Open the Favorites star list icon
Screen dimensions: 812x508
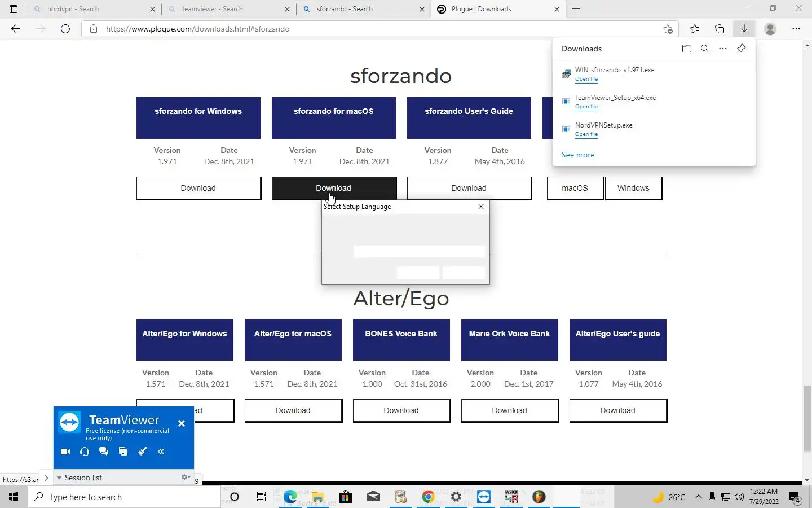click(x=695, y=29)
